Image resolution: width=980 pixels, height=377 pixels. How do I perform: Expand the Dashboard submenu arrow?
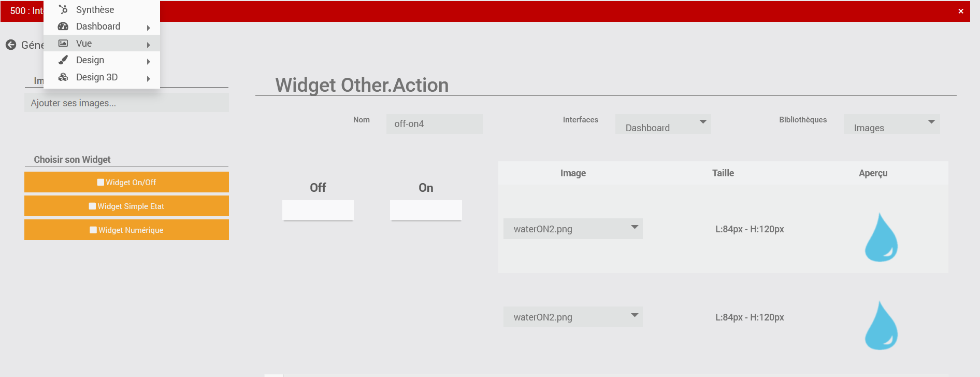[149, 28]
